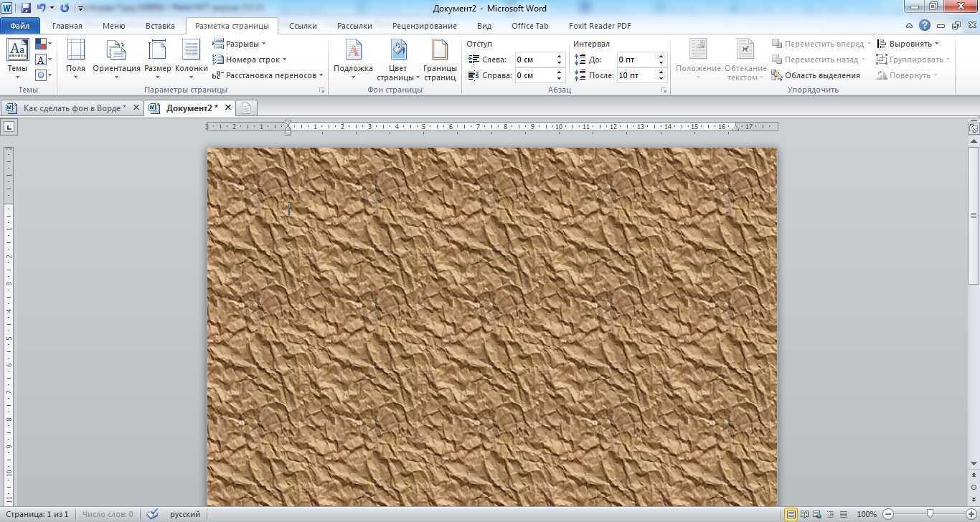Viewport: 980px width, 522px height.
Task: Click the zoom out minus button
Action: [x=888, y=514]
